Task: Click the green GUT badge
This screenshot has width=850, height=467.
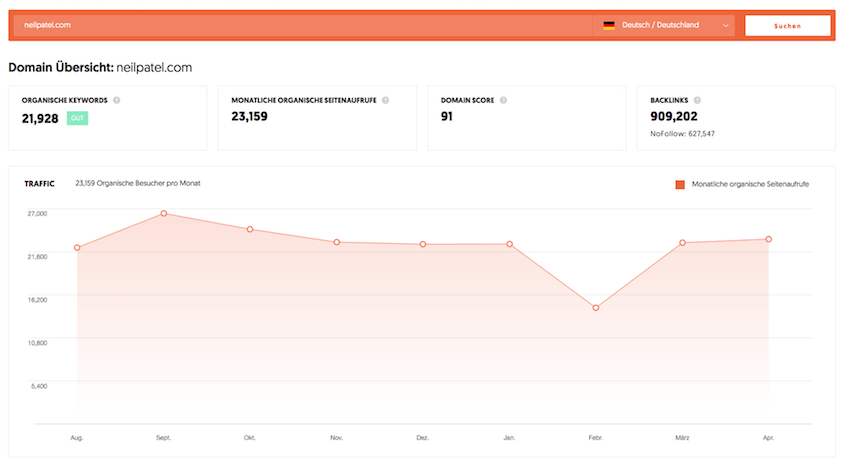Action: pyautogui.click(x=77, y=118)
